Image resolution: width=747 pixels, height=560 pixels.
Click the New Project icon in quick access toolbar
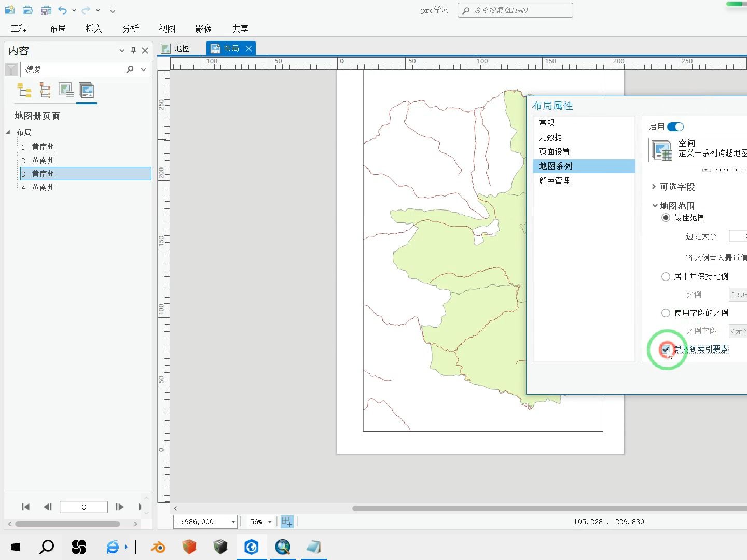pos(10,10)
